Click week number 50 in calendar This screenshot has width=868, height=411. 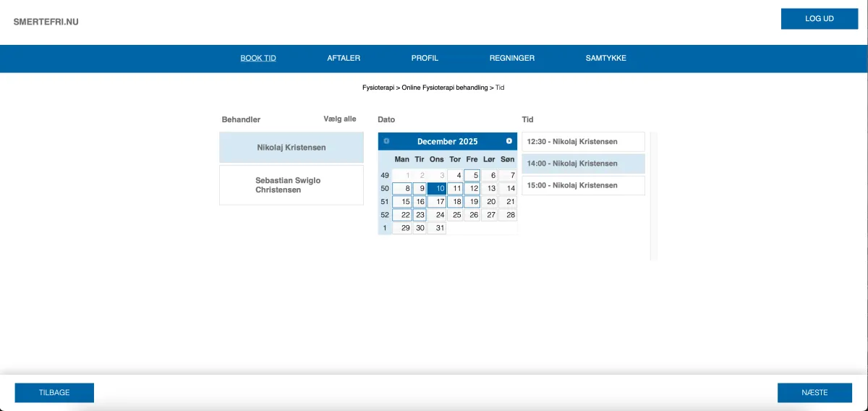coord(385,189)
